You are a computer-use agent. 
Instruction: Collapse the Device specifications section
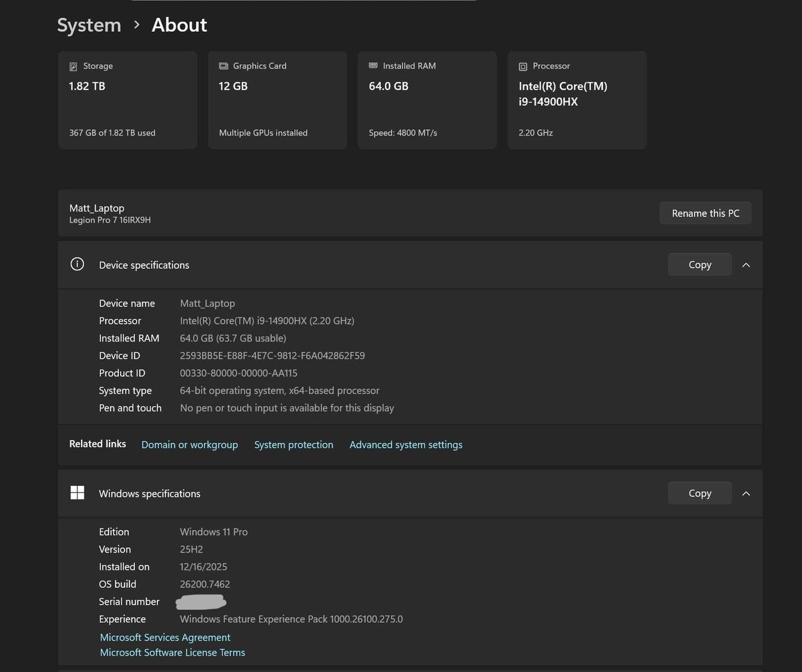(746, 265)
